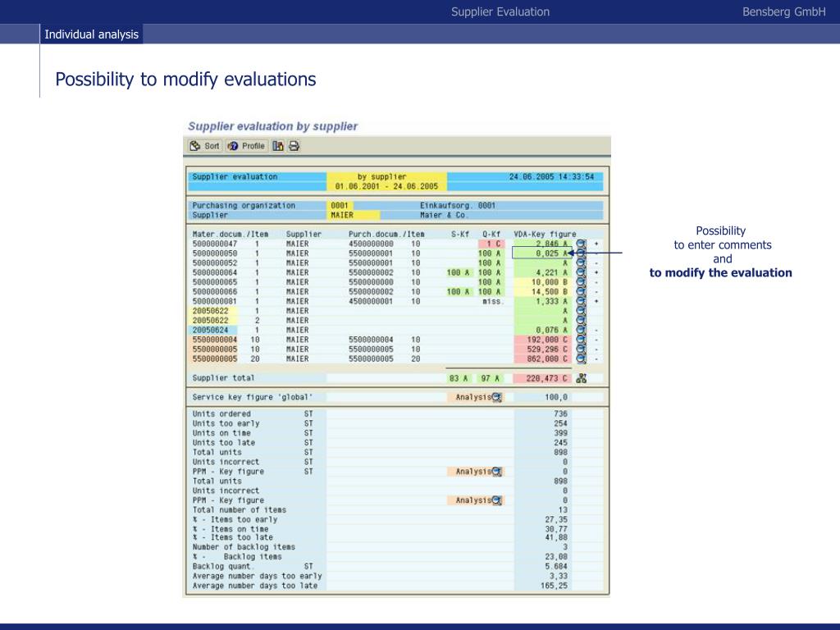Click the Q-Kf column header
840x630 pixels.
pyautogui.click(x=491, y=234)
